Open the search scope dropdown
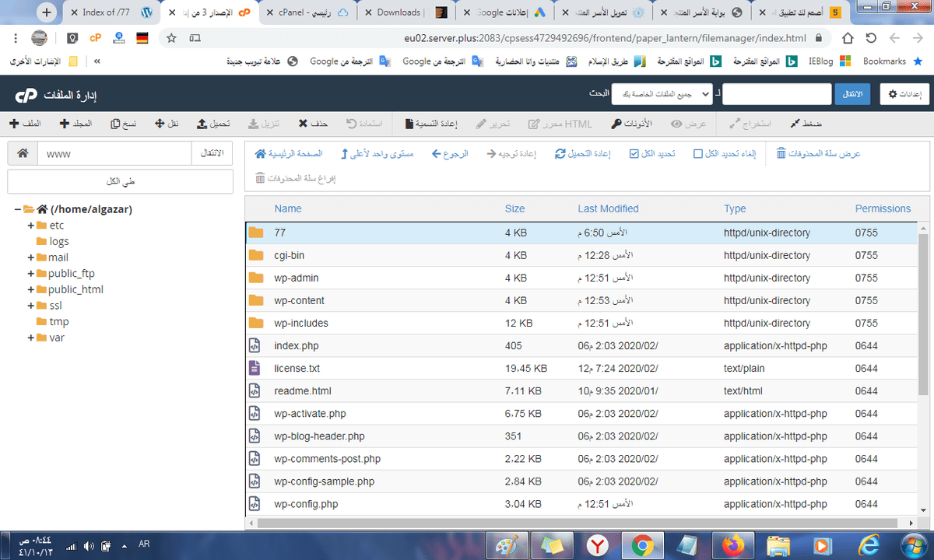Screen dimensions: 934x560 pos(662,94)
